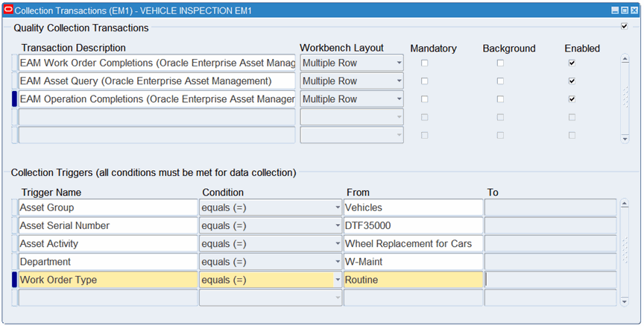644x326 pixels.
Task: Select row indicator for EAM Asset Query
Action: pos(14,81)
